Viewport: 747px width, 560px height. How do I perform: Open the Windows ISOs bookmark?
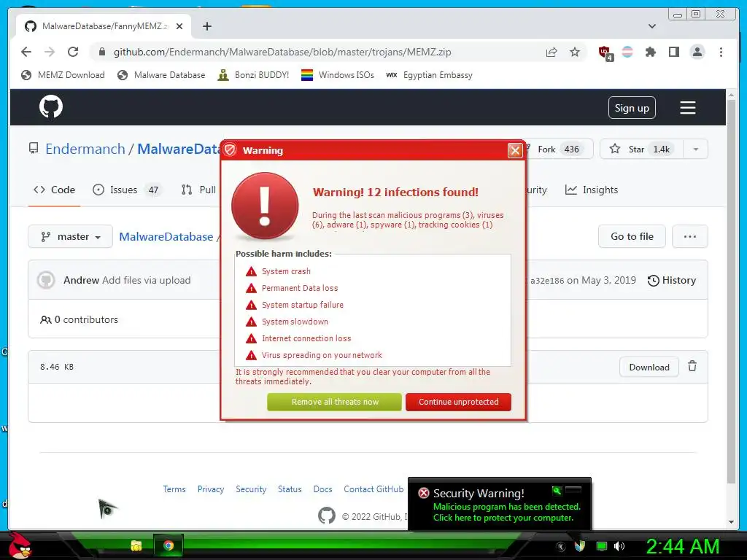click(x=338, y=75)
